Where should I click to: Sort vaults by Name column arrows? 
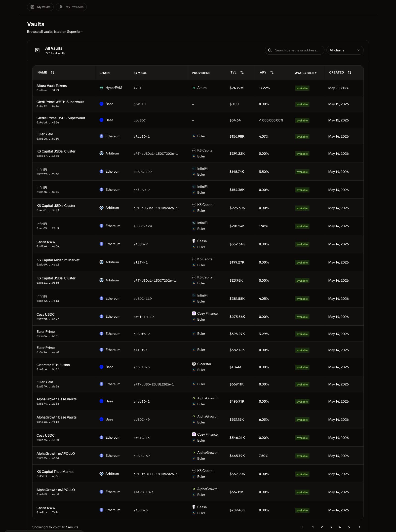tap(52, 73)
